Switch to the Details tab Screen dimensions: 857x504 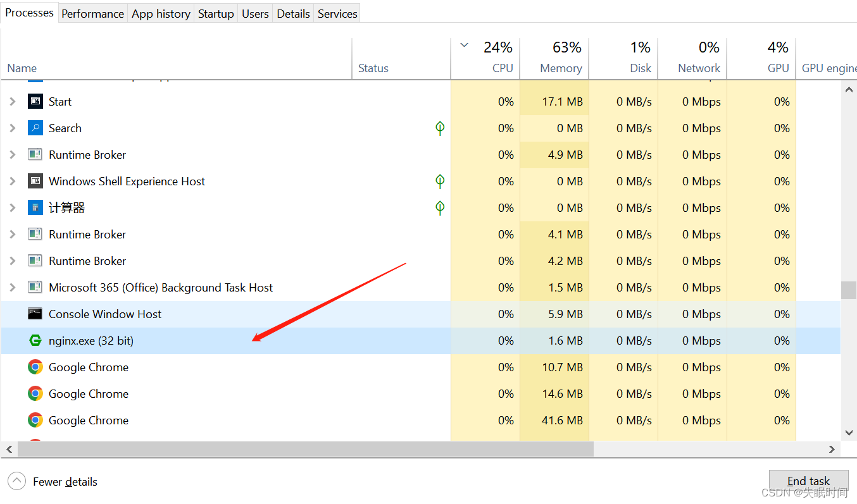(x=293, y=13)
